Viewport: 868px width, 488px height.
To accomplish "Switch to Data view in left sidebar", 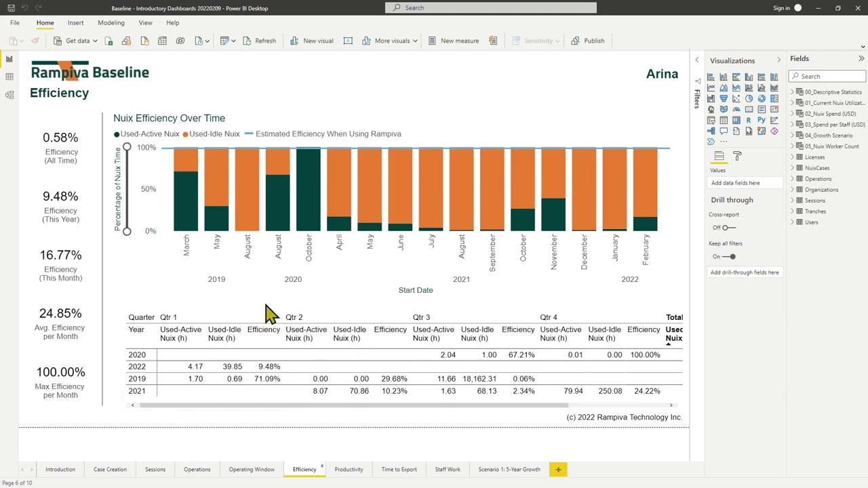I will coord(9,77).
